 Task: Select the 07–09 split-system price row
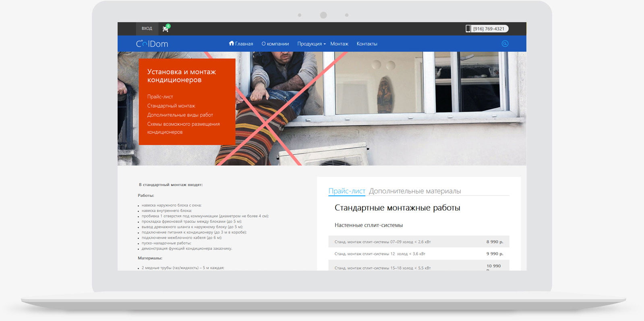tap(418, 242)
